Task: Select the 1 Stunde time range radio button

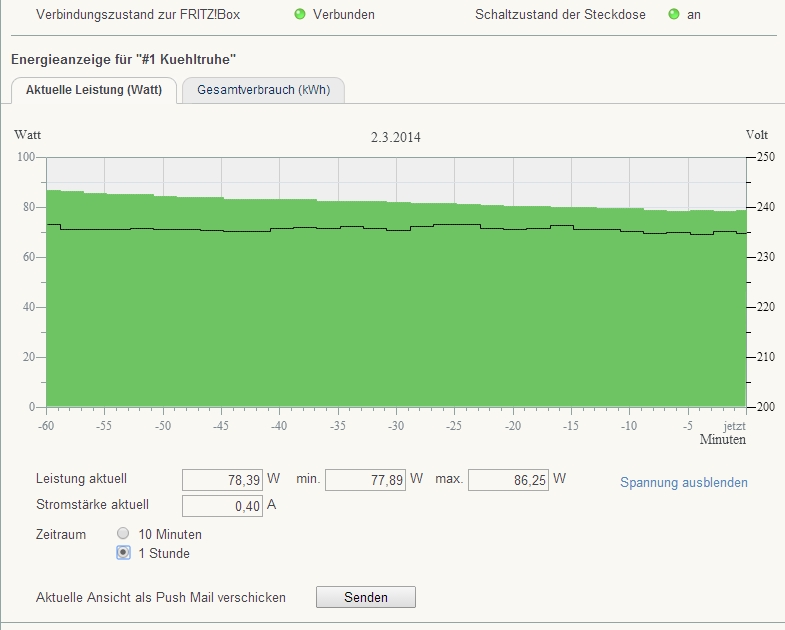Action: point(124,553)
